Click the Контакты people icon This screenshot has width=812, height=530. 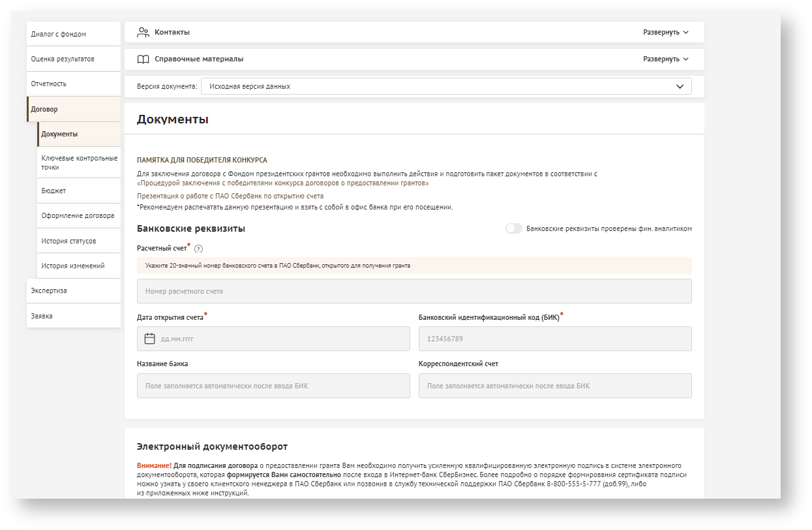click(143, 33)
